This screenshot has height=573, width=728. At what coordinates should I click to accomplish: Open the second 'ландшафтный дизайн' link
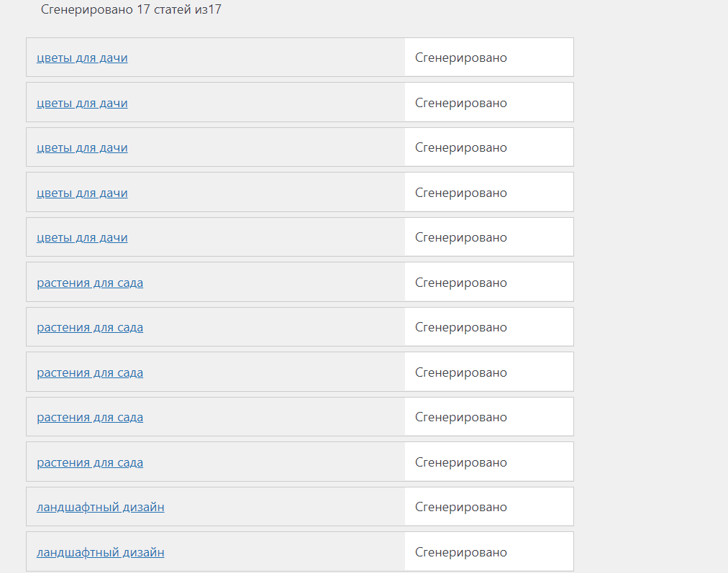pos(101,552)
